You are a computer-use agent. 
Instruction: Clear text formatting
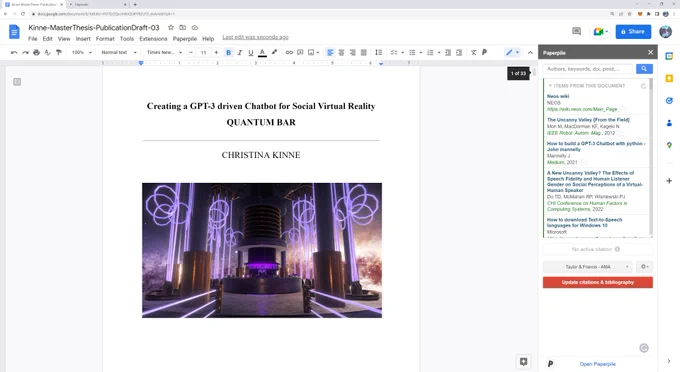pos(474,52)
